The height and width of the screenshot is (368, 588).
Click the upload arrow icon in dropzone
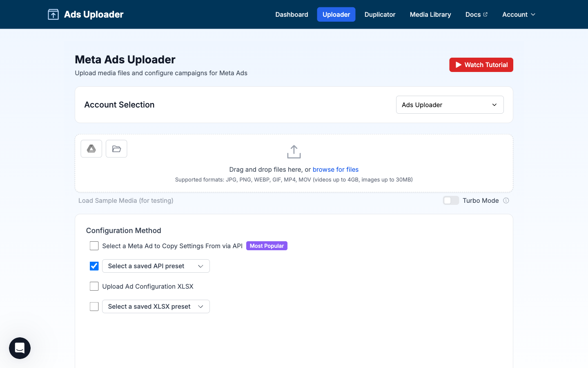coord(294,152)
